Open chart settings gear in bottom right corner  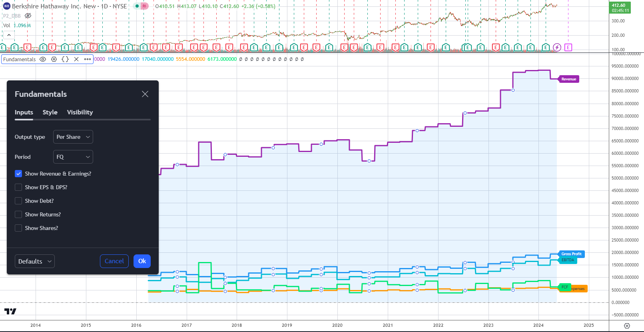(627, 326)
